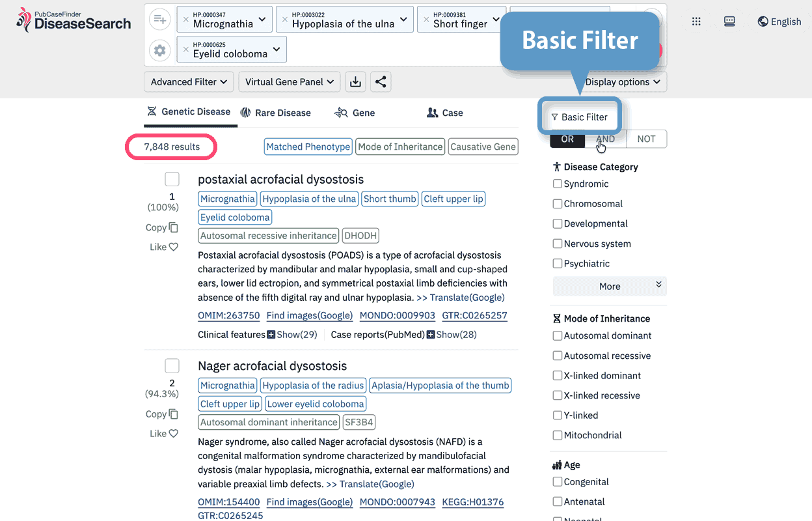Image resolution: width=812 pixels, height=521 pixels.
Task: Switch to the Rare Disease tab
Action: pyautogui.click(x=276, y=113)
